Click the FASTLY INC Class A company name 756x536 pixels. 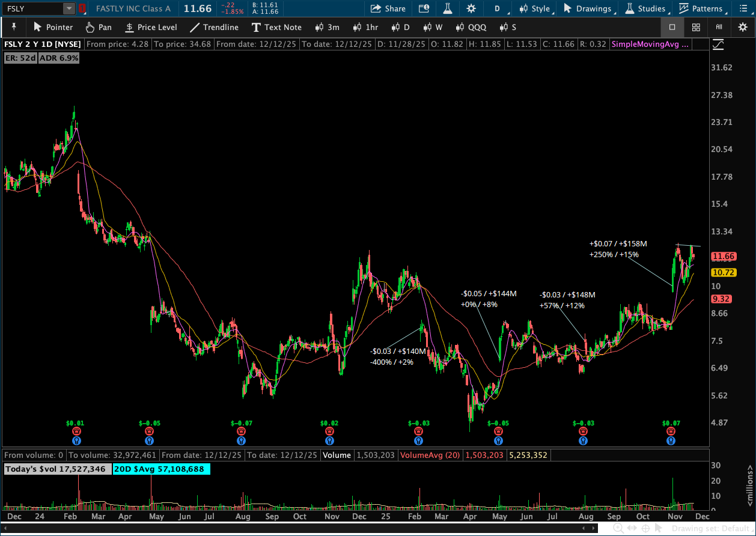[133, 8]
